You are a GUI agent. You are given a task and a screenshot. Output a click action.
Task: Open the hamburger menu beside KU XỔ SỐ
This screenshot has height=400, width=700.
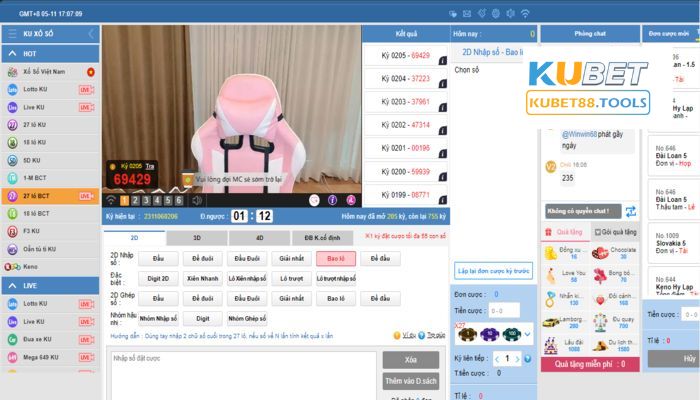point(12,33)
